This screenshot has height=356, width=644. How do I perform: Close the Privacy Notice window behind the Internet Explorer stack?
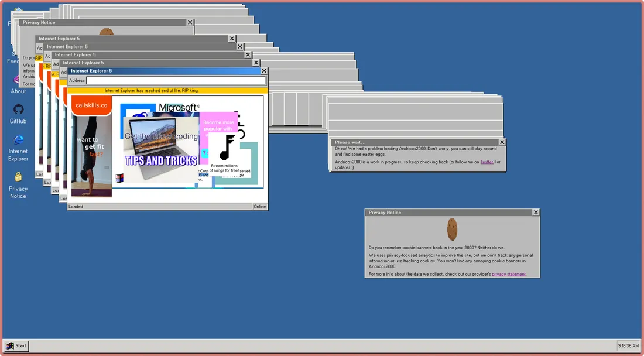point(190,23)
